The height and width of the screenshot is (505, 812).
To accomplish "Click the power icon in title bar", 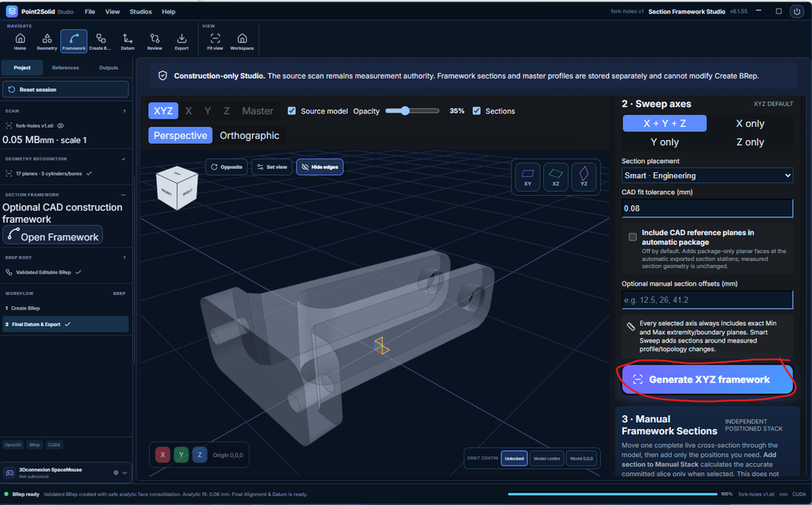I will tap(796, 11).
